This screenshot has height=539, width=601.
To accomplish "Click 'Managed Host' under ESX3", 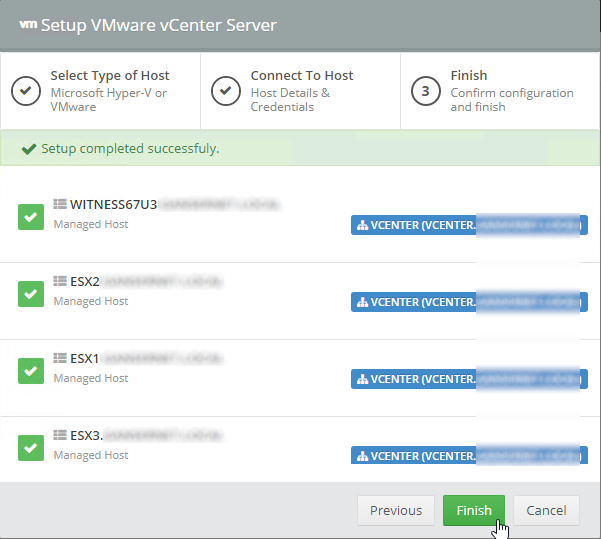I will coord(91,455).
